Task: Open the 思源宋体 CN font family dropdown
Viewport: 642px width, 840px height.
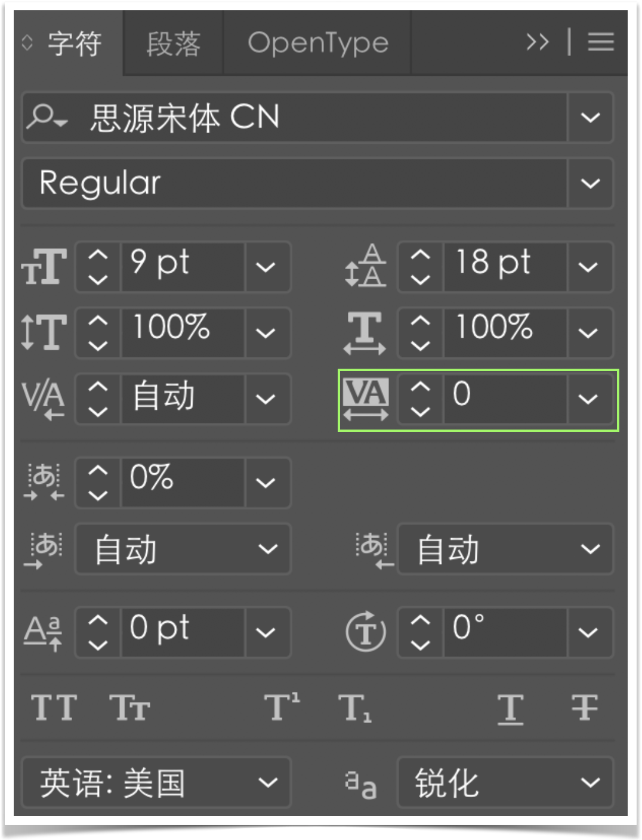Action: (x=590, y=118)
